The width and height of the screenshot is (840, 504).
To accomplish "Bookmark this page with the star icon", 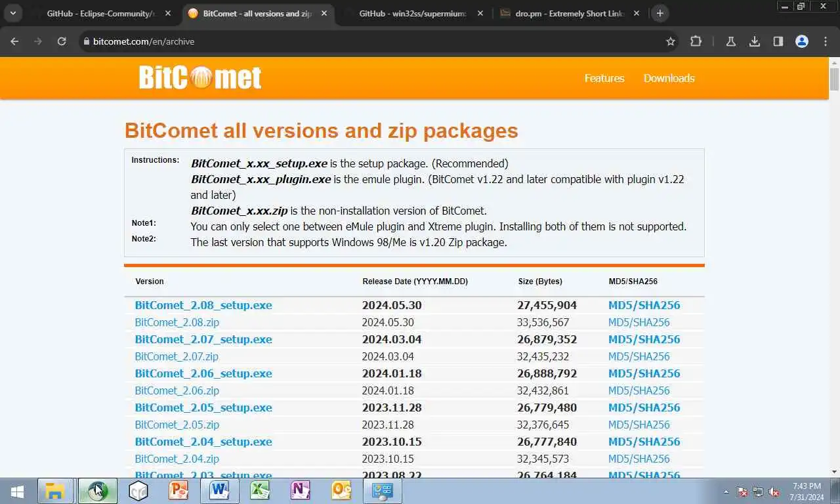I will pyautogui.click(x=671, y=41).
